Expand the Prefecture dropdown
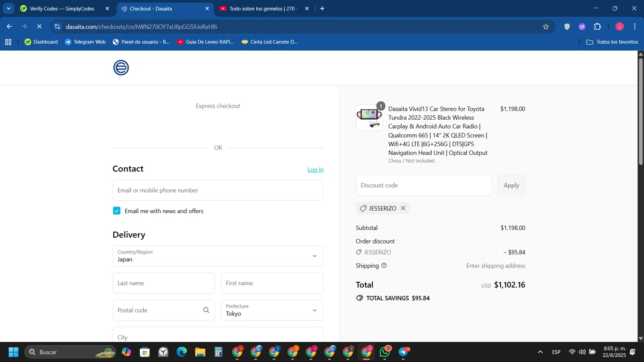Image resolution: width=644 pixels, height=362 pixels. (x=272, y=310)
